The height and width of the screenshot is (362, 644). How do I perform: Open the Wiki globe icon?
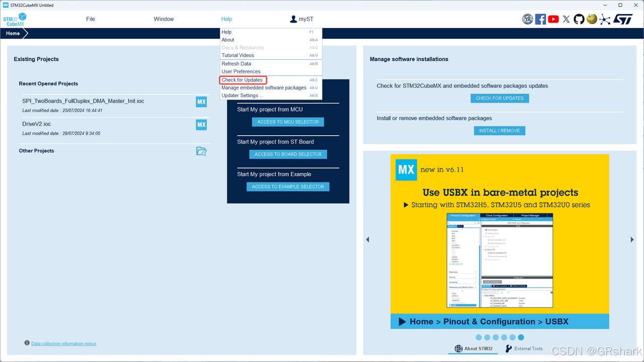[592, 19]
